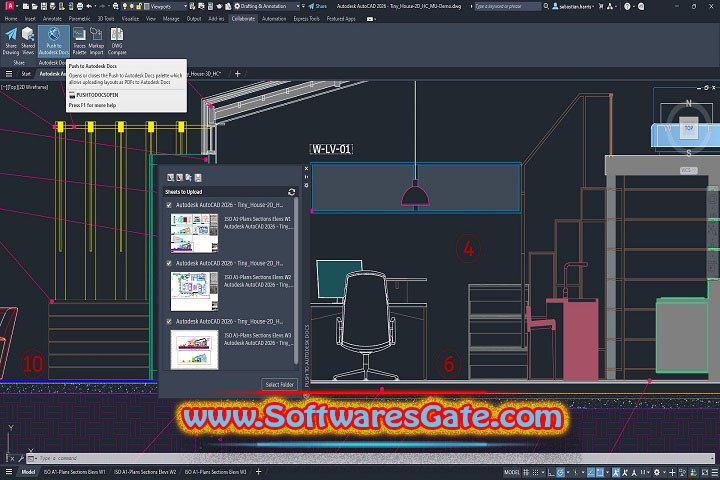Add a new layout with plus at bottom
Image resolution: width=720 pixels, height=480 pixels.
pyautogui.click(x=259, y=472)
